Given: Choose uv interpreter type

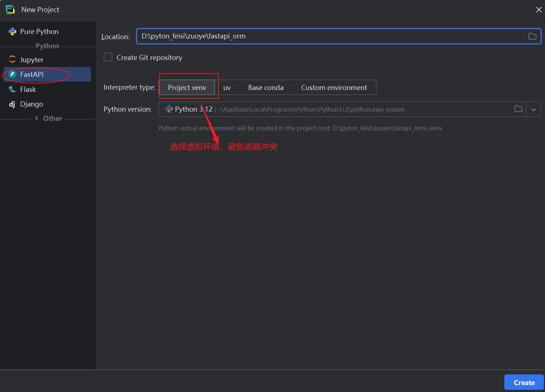Looking at the screenshot, I should click(x=227, y=87).
